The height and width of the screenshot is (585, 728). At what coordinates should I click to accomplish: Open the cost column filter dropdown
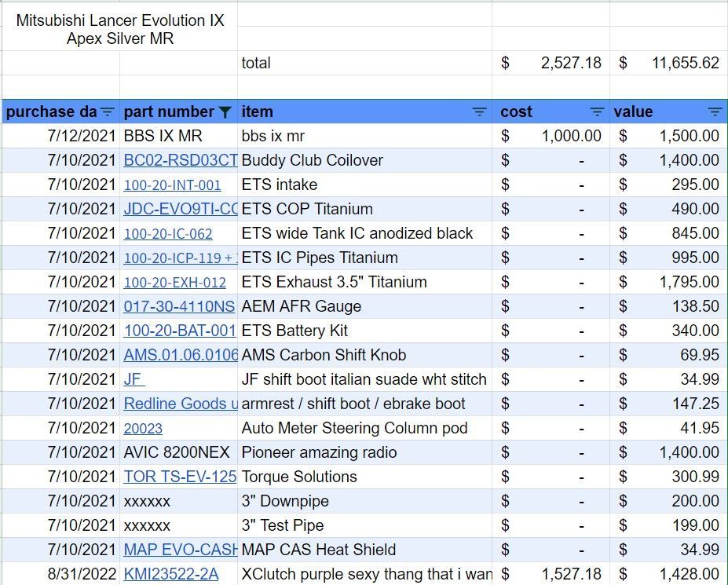point(597,112)
